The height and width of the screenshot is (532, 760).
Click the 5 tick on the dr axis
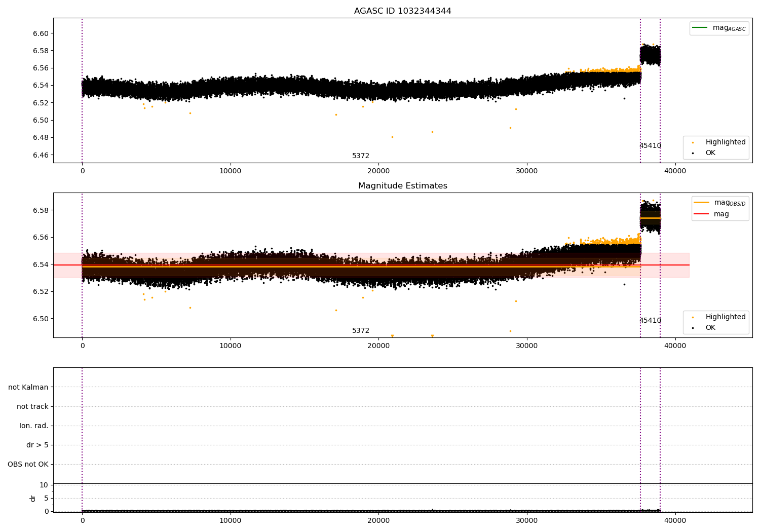46,498
